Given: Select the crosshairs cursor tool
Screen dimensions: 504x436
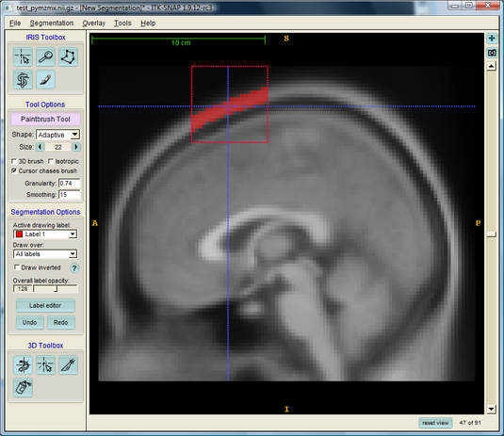Looking at the screenshot, I should tap(23, 57).
